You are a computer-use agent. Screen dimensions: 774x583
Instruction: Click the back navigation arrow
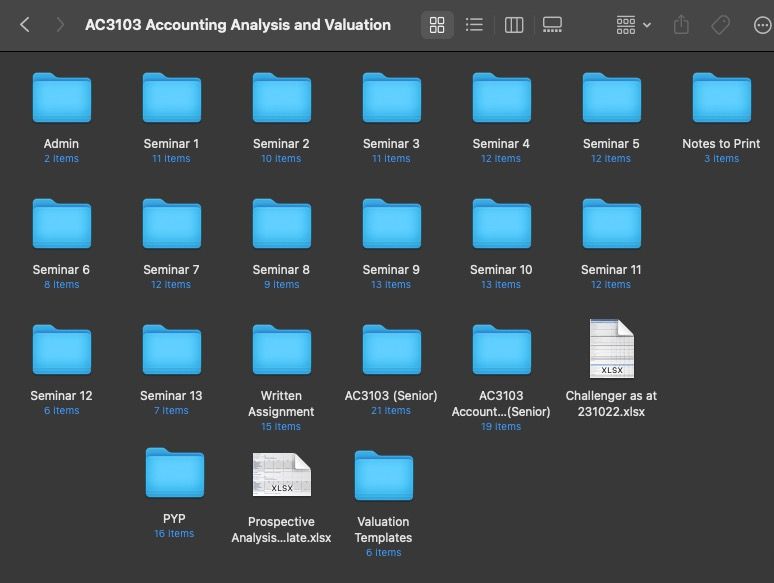coord(25,25)
